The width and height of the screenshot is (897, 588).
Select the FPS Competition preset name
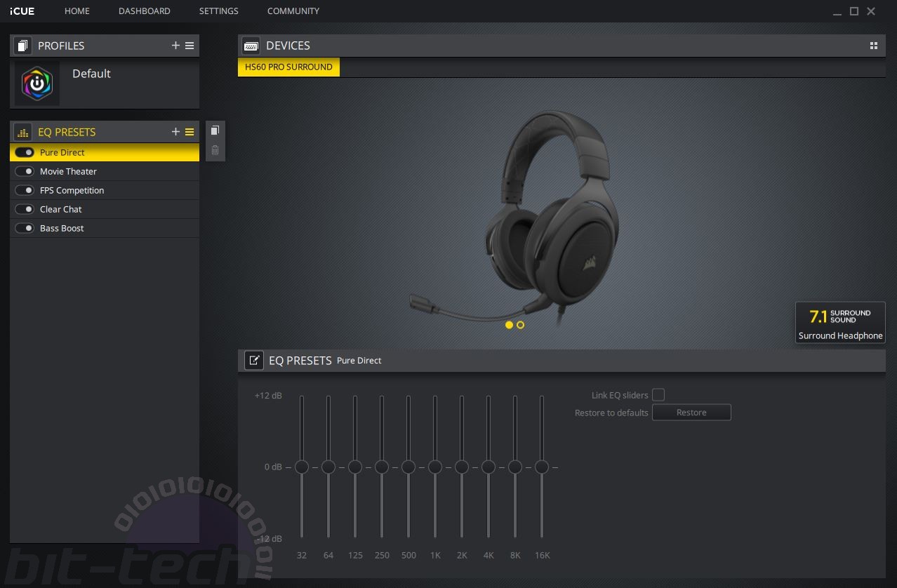coord(72,190)
